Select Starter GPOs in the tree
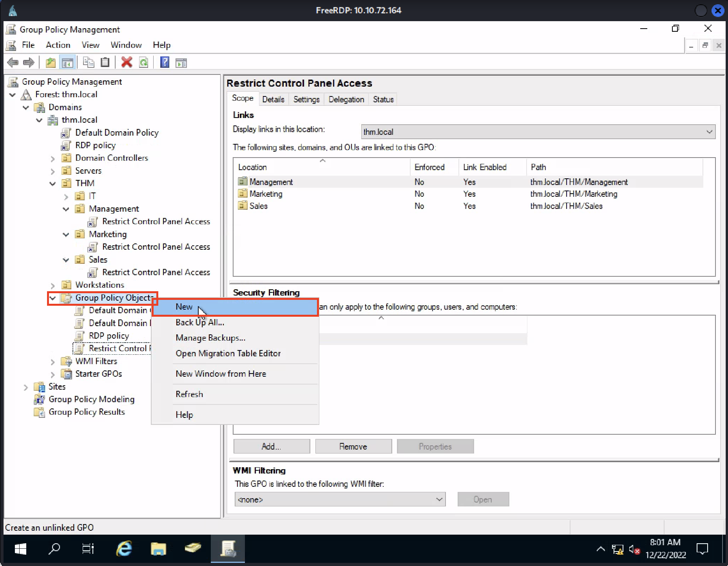Screen dimensions: 728x566 coord(98,374)
